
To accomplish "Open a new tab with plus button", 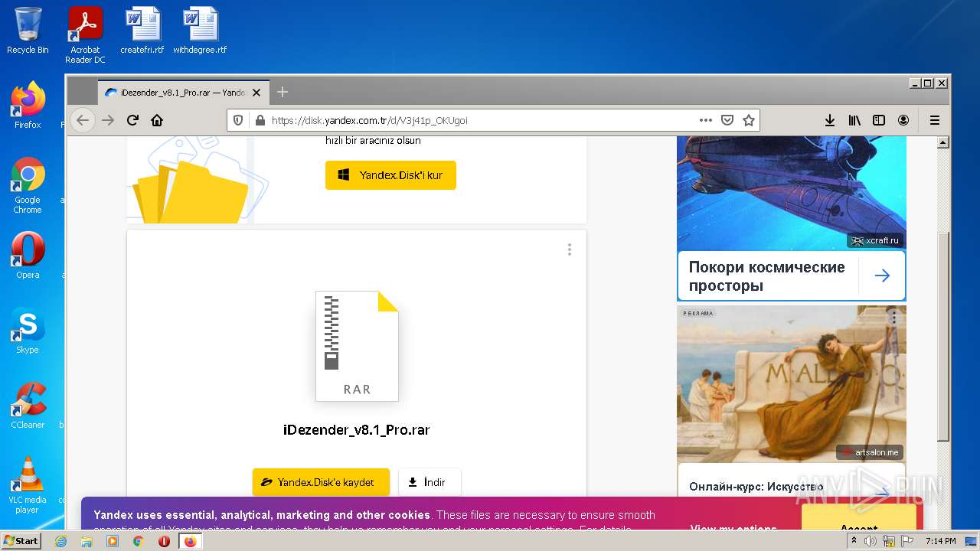I will pos(283,92).
